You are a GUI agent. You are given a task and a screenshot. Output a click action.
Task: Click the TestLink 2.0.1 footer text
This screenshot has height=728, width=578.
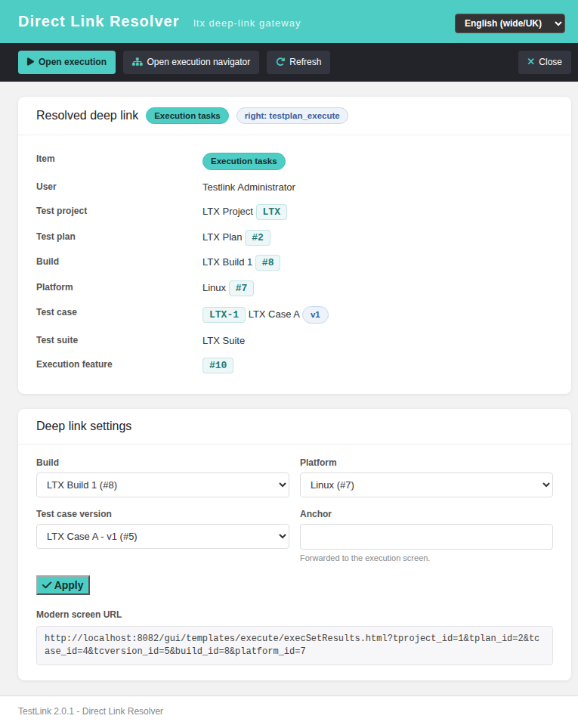coord(91,711)
